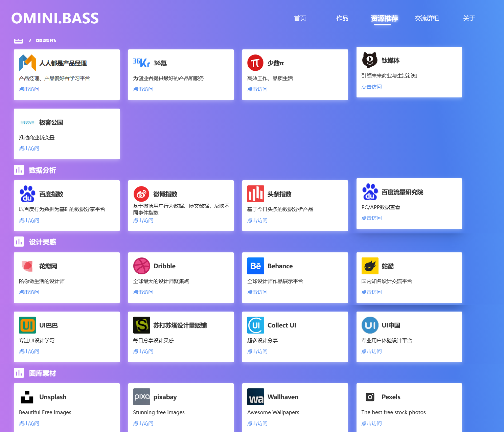The width and height of the screenshot is (504, 432).
Task: Click the 微博指数 Weibo icon
Action: coord(141,194)
